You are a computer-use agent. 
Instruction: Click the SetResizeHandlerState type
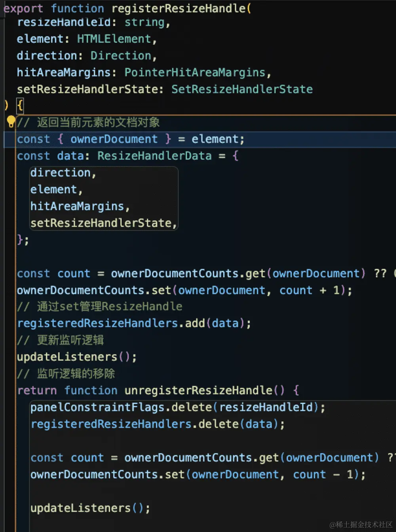[242, 89]
